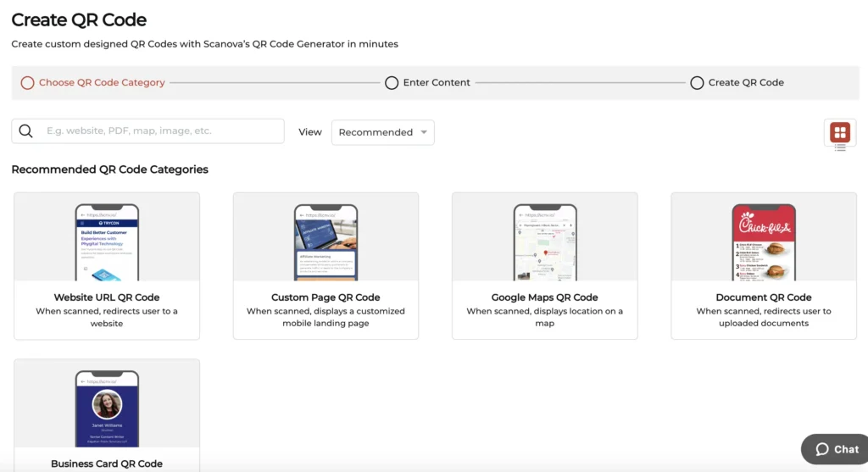Click the 'Create QR Code' page heading
Screen dimensions: 868x472
(79, 20)
